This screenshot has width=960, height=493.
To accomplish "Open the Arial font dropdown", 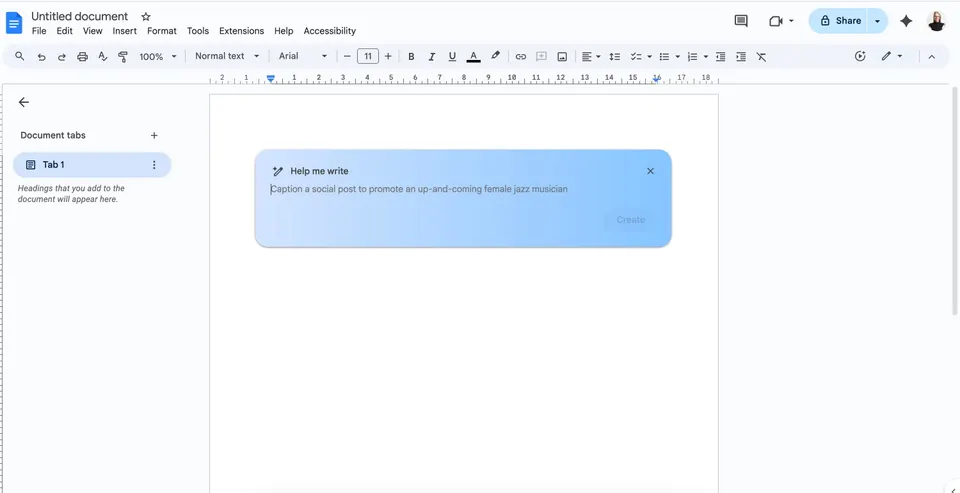I will (x=303, y=56).
